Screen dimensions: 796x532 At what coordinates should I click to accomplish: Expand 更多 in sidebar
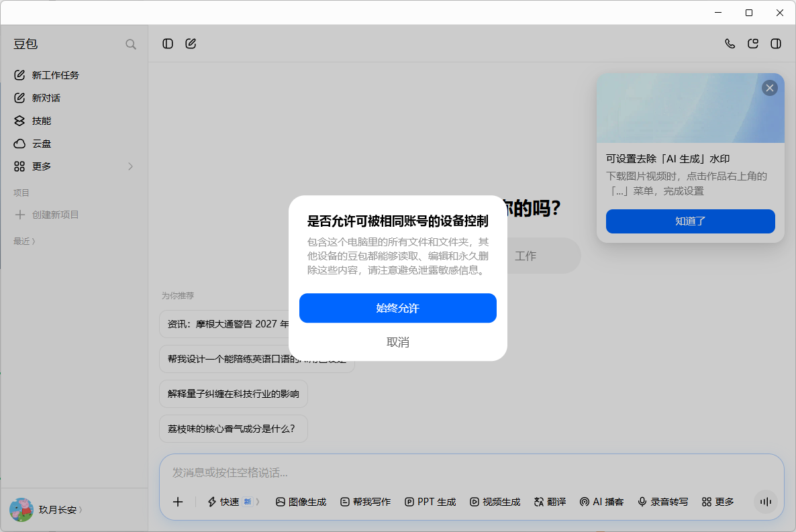click(x=74, y=166)
